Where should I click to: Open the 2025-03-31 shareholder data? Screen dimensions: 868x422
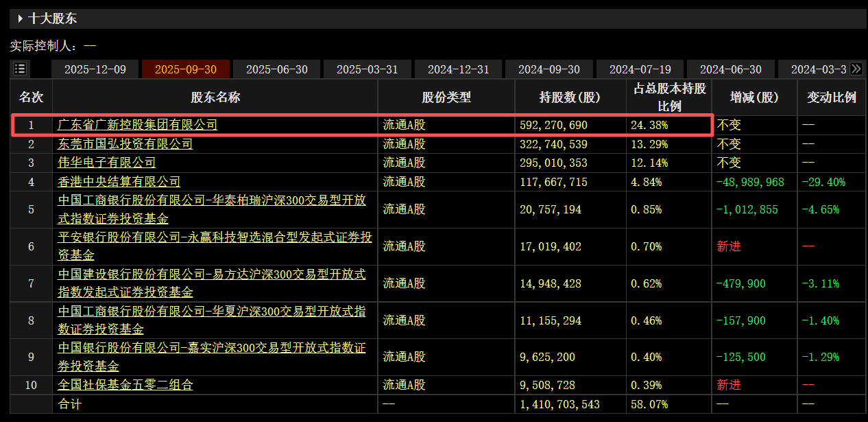pyautogui.click(x=367, y=69)
